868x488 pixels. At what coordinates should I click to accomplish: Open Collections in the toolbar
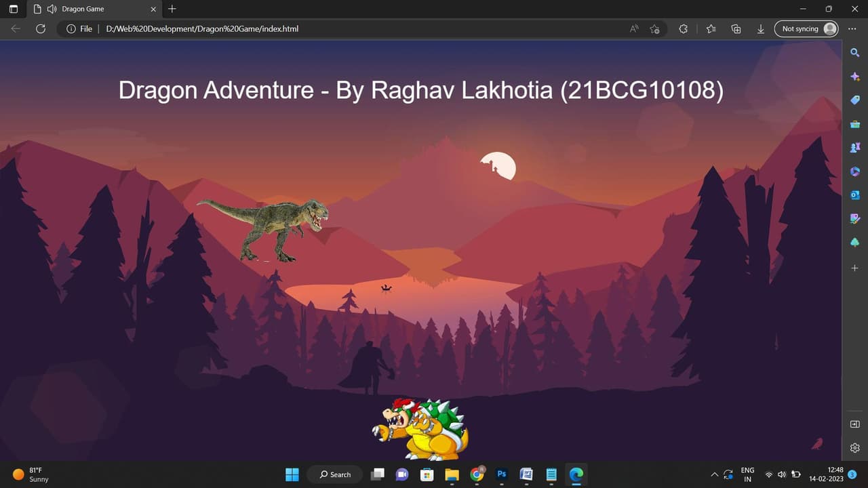click(736, 29)
